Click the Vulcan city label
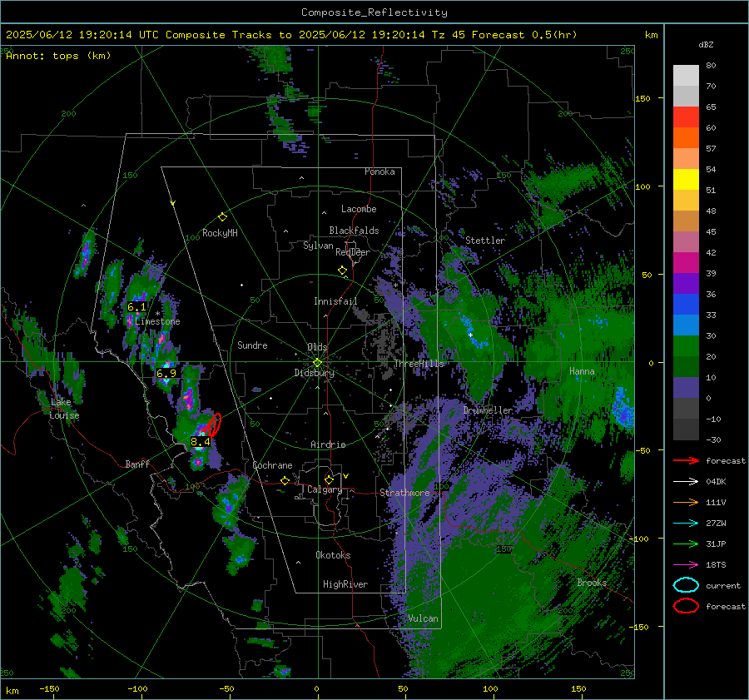749x700 pixels. pos(424,618)
